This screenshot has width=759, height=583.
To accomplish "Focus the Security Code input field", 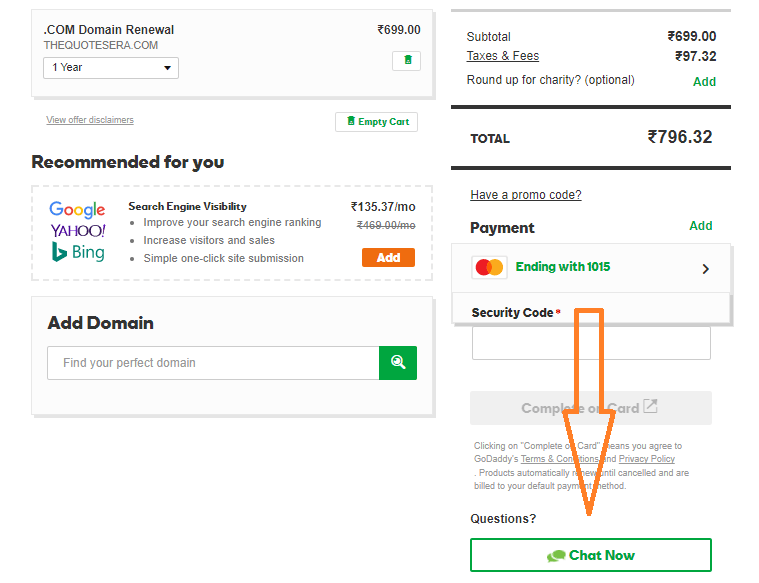I will tap(591, 343).
